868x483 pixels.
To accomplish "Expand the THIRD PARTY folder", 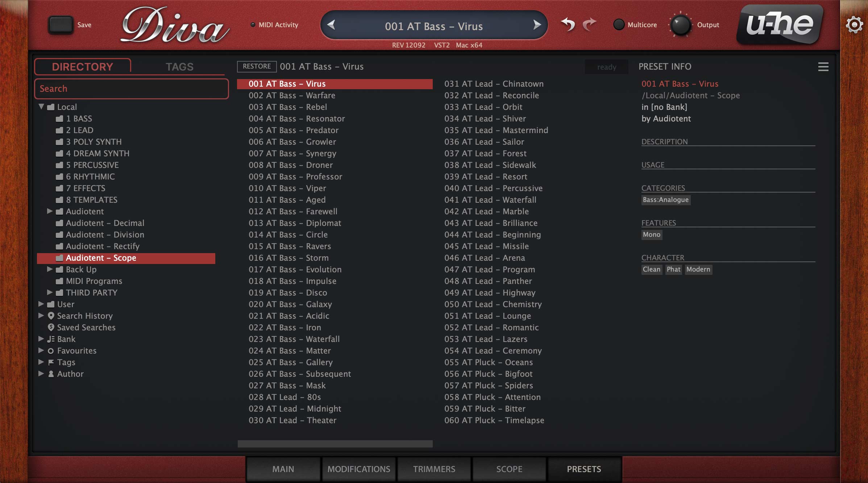I will [x=50, y=292].
